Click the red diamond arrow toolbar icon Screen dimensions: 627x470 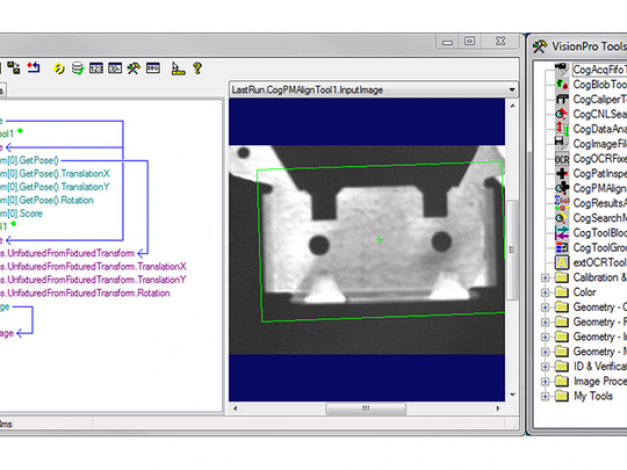click(34, 68)
